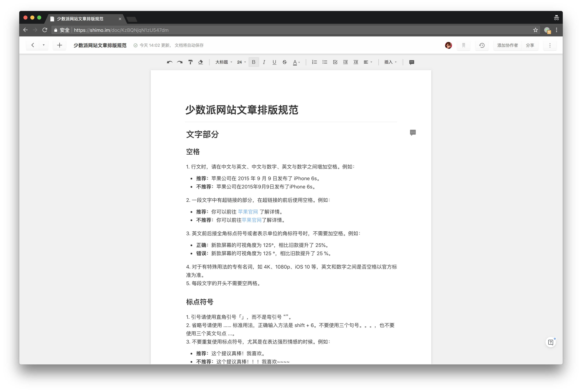
Task: Open the Chrome three-dot menu
Action: pos(557,30)
